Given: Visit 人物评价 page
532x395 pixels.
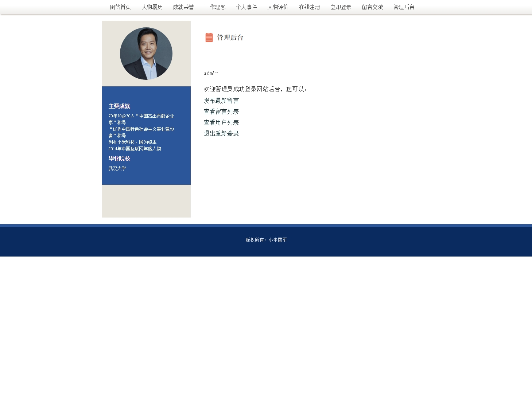Looking at the screenshot, I should pos(278,7).
